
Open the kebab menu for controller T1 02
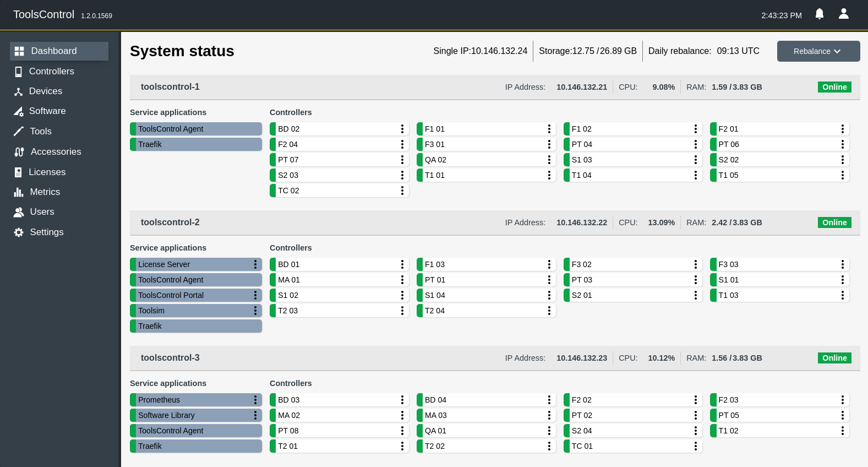click(x=843, y=431)
